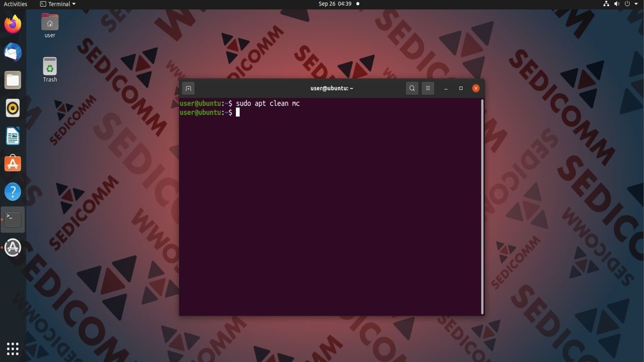Show the applications grid

coord(13,349)
